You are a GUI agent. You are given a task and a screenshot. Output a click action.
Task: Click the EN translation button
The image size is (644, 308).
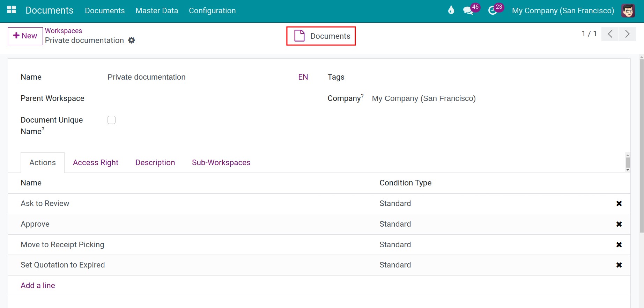tap(303, 77)
